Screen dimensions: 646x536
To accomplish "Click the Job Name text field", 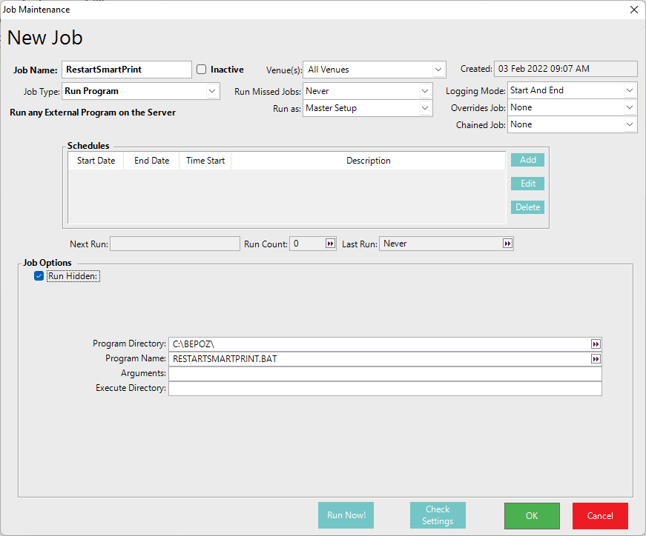I will tap(126, 70).
